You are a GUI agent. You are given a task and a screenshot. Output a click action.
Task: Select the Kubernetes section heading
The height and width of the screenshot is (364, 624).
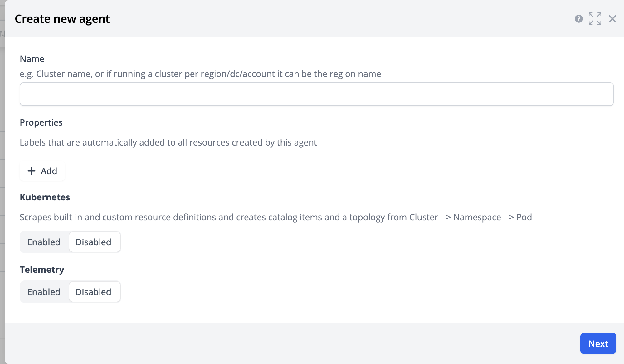[45, 197]
